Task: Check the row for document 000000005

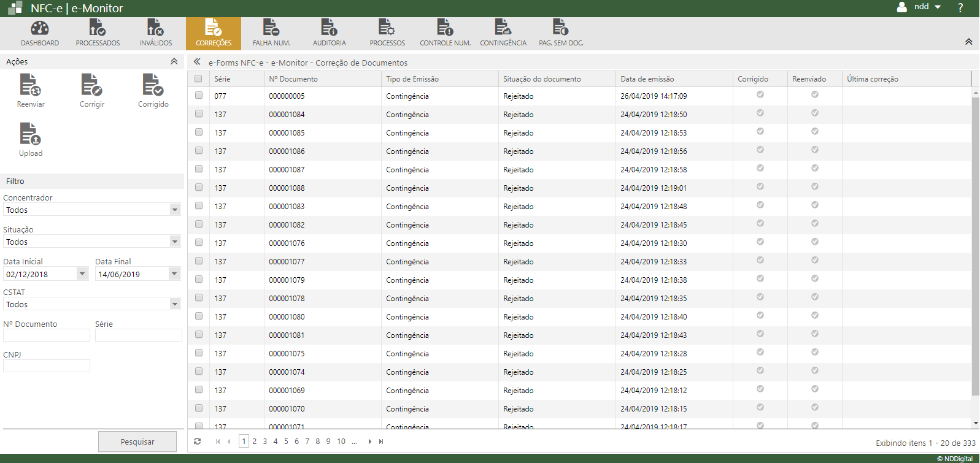Action: (x=199, y=96)
